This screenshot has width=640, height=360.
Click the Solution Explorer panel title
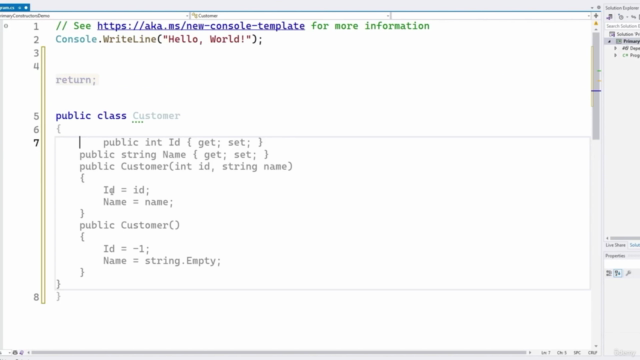622,8
